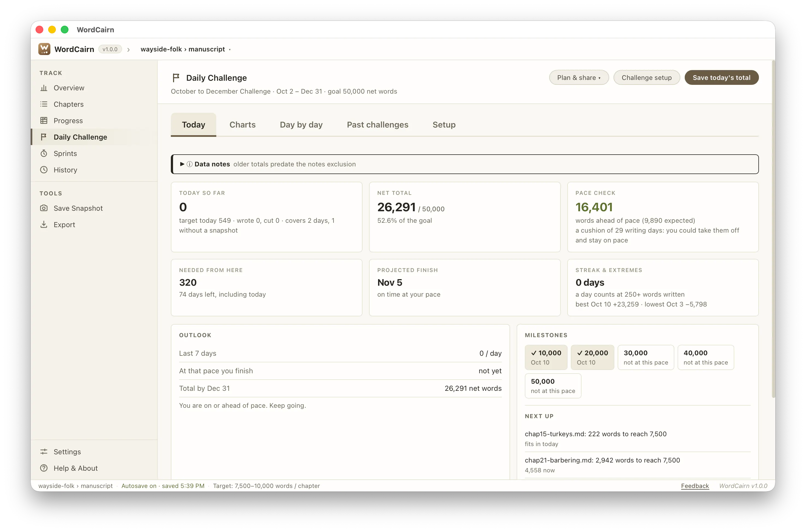This screenshot has width=806, height=532.
Task: Click the Sprints stopwatch icon
Action: click(44, 153)
